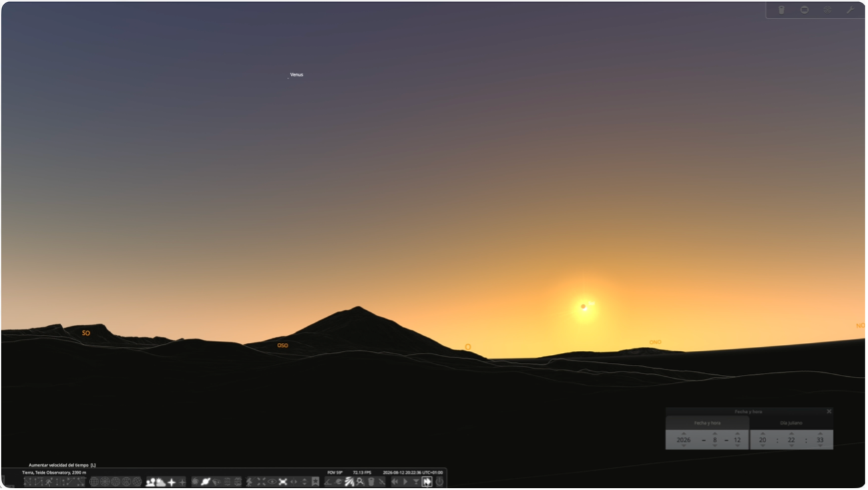The image size is (868, 490).
Task: Select Venus in the sky
Action: (287, 79)
